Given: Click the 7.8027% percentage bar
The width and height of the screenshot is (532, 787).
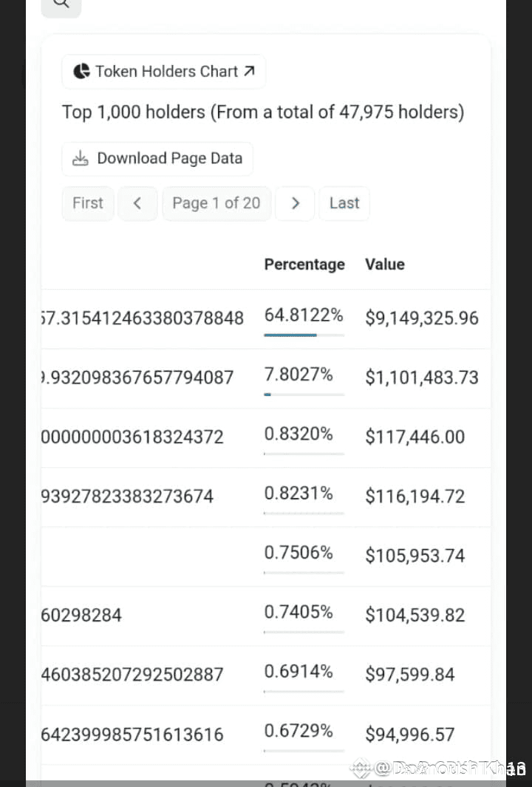Looking at the screenshot, I should click(x=304, y=395).
